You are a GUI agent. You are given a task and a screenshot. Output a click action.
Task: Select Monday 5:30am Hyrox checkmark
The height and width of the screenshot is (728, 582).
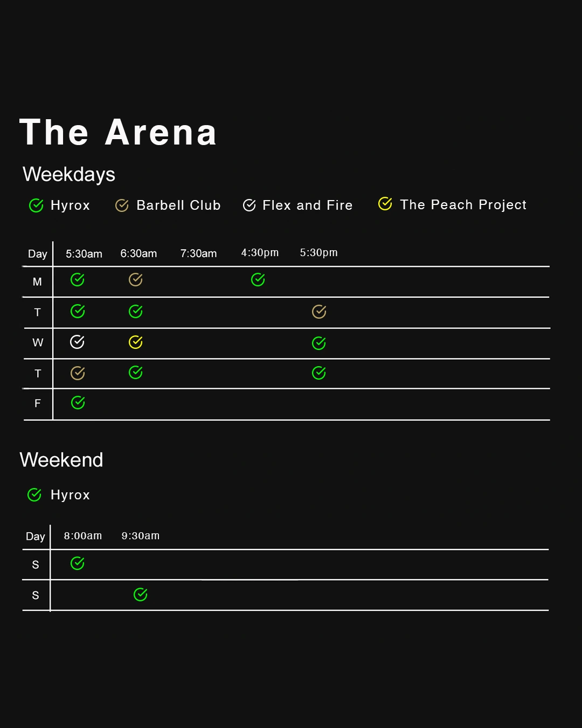78,279
